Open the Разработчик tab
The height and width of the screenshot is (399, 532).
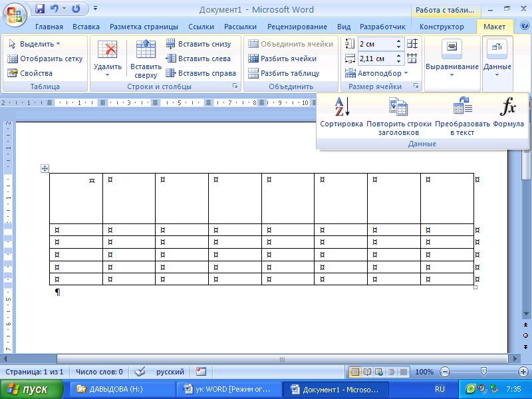tap(383, 27)
